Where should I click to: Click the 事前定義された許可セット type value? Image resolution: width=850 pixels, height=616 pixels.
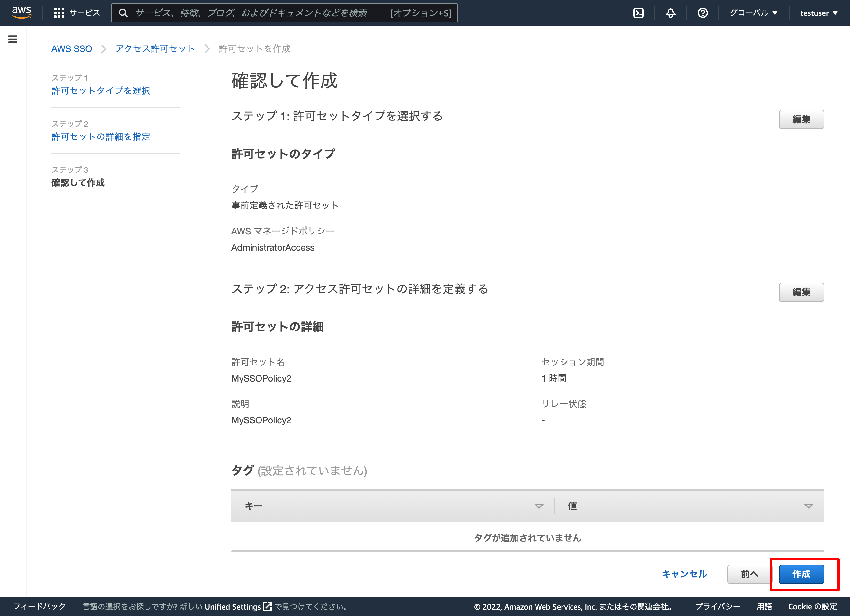coord(285,205)
